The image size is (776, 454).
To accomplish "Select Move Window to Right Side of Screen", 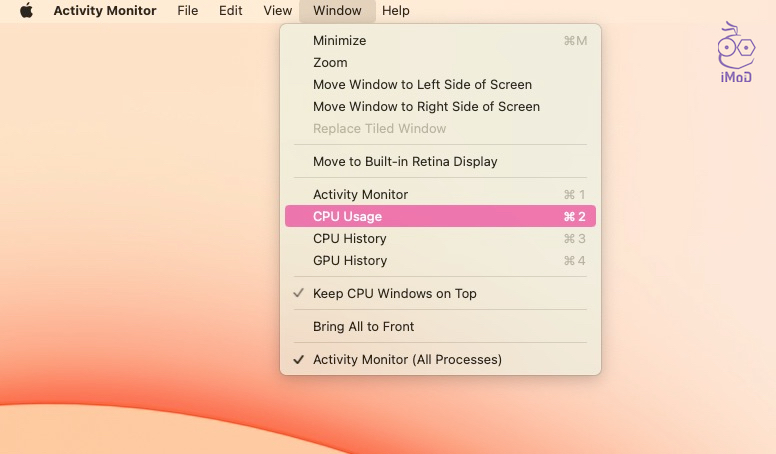I will coord(426,107).
